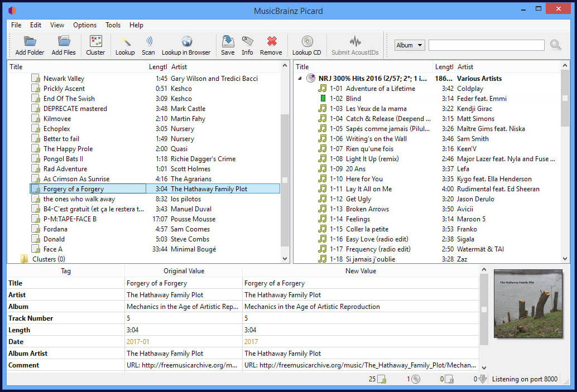Collapse the NRJ 300% Hits 2016 album

tap(300, 78)
